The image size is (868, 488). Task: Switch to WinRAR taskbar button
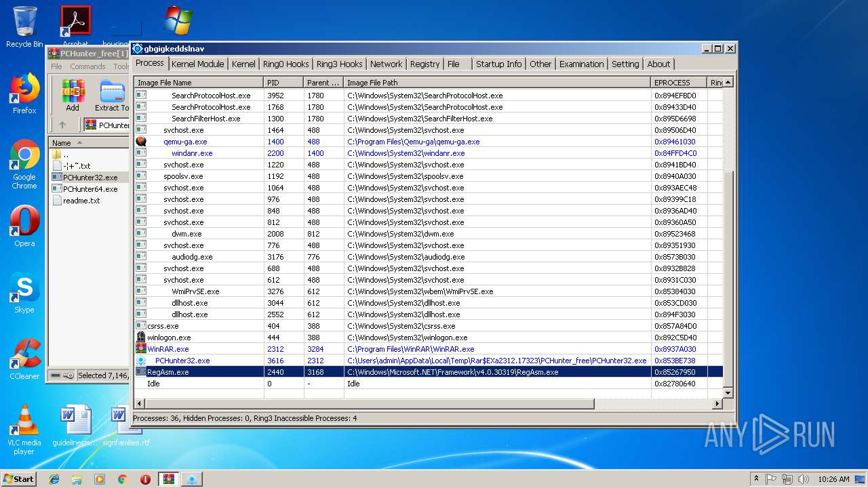click(168, 479)
